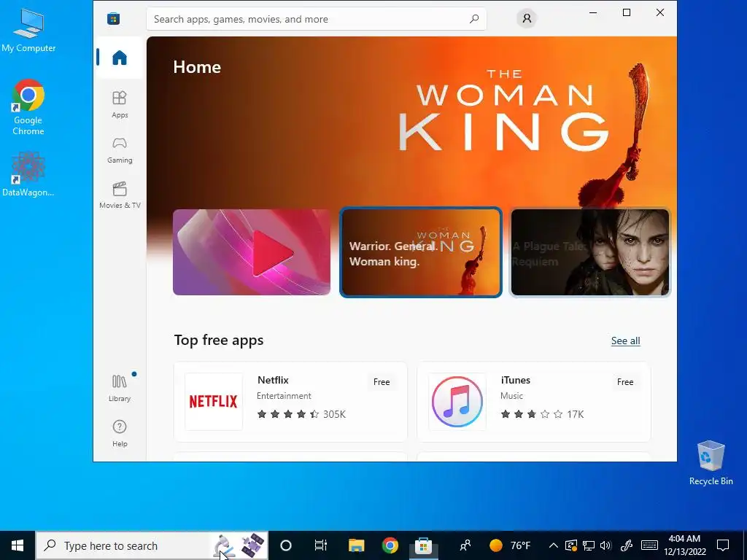
Task: Open the pink play button promo thumbnail
Action: pos(252,252)
